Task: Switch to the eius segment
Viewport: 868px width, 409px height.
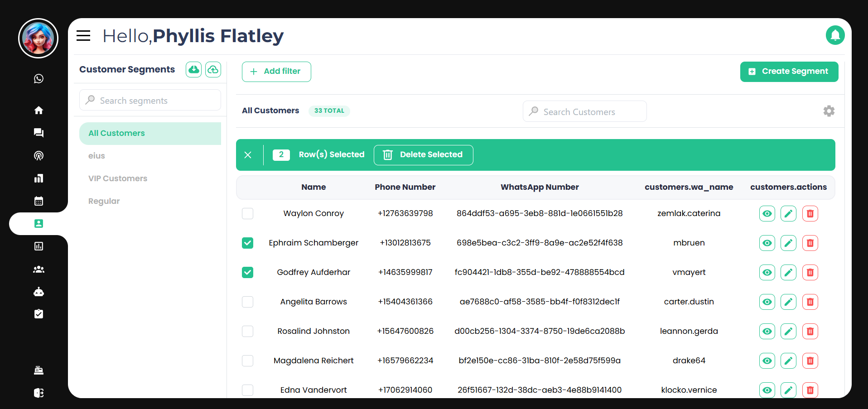Action: (x=96, y=155)
